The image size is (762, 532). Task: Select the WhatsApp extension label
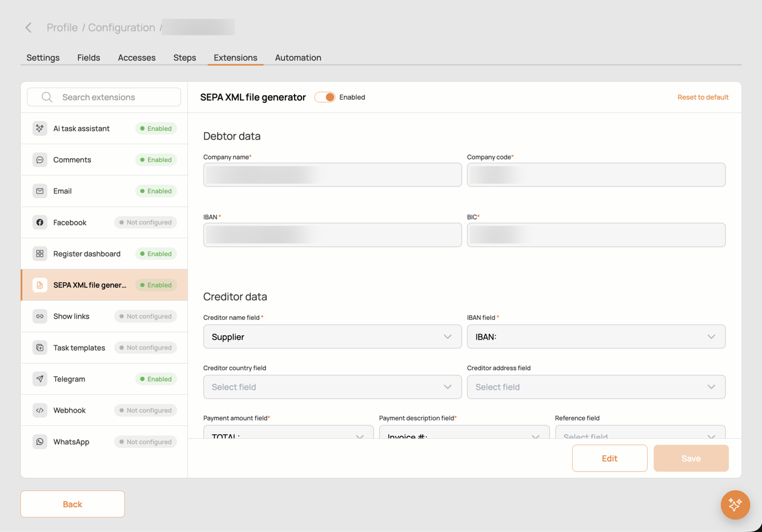coord(71,442)
